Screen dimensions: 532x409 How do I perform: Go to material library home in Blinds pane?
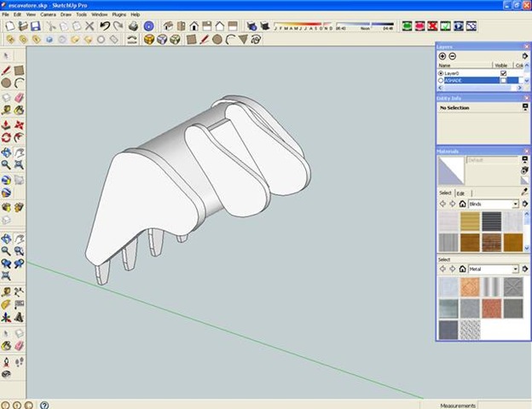pos(463,204)
